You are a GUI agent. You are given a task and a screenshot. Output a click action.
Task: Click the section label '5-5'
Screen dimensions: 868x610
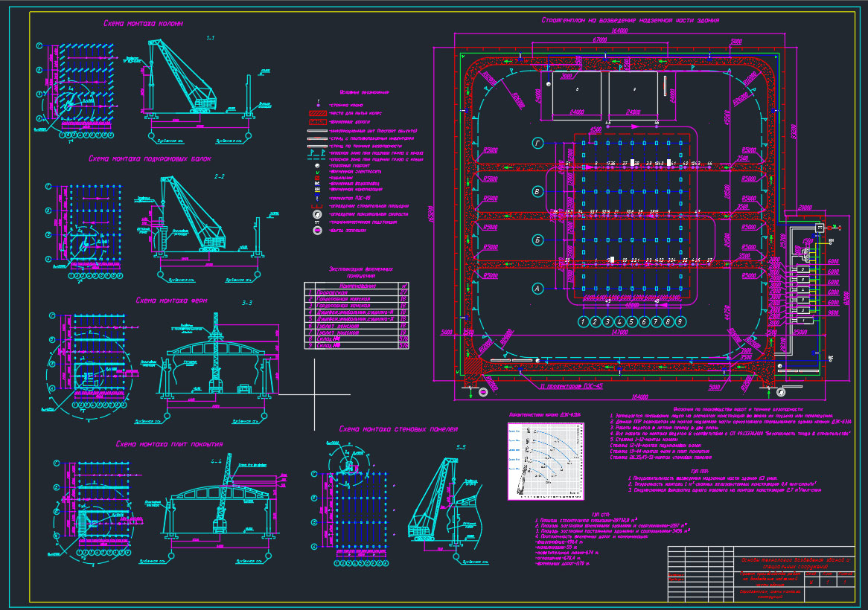point(461,447)
